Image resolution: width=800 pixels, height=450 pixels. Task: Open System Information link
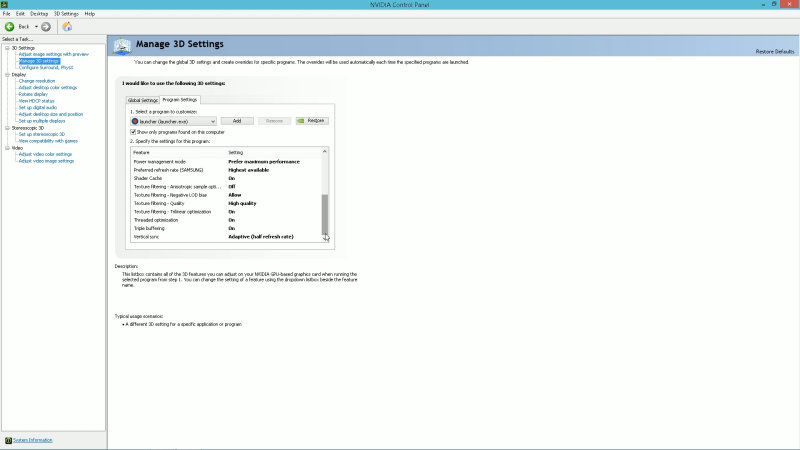pyautogui.click(x=33, y=440)
